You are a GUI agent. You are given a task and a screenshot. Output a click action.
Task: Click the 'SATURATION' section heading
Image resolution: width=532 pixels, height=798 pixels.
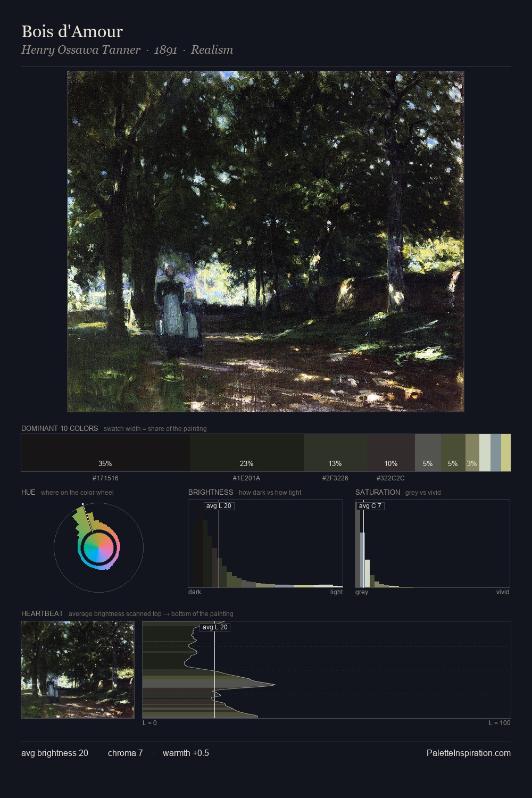click(x=378, y=492)
